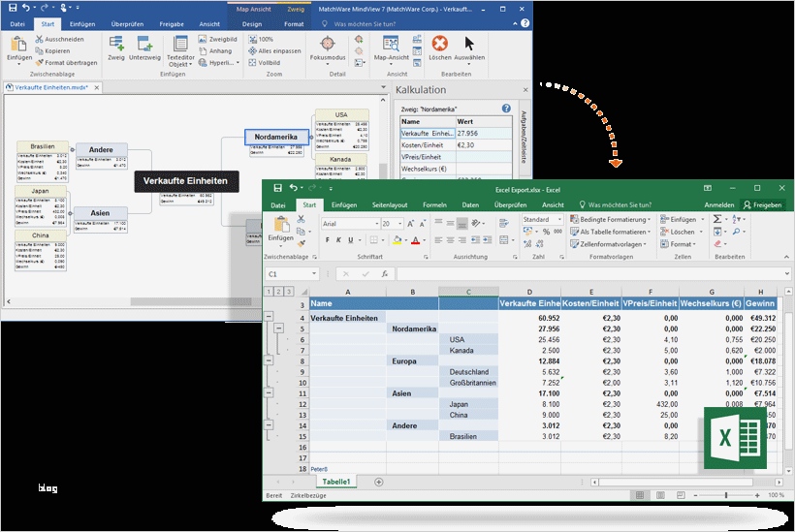Add an Unterzweig in MindView
The image size is (795, 532).
(x=144, y=48)
